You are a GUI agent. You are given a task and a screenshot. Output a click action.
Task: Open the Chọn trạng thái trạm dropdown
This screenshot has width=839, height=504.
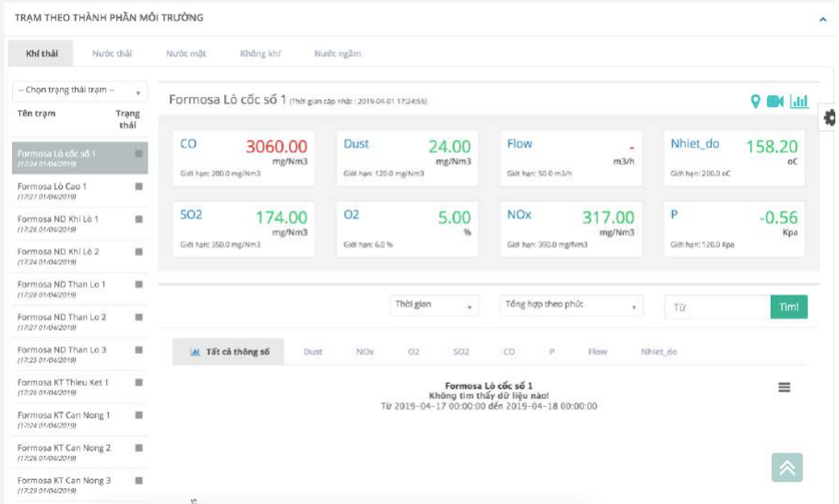click(x=79, y=90)
